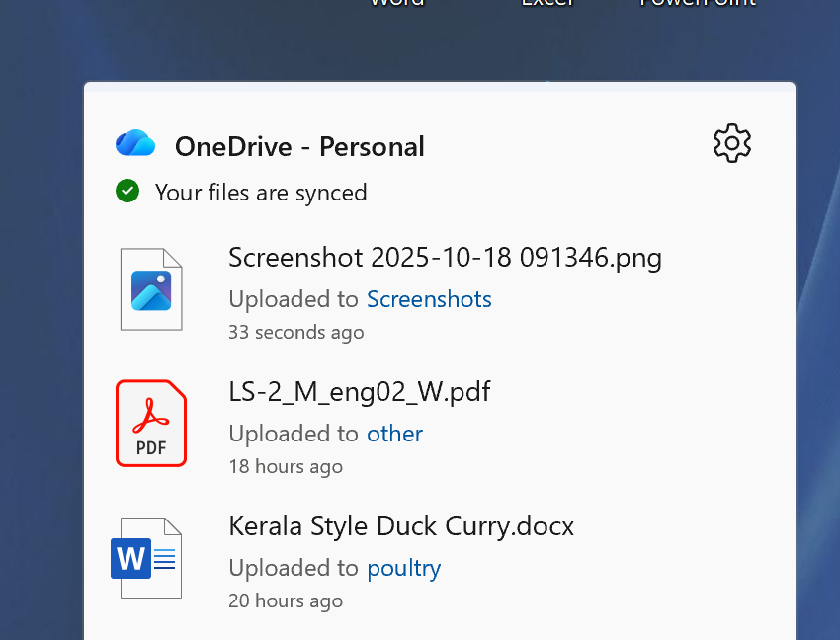
Task: Open the PowerPoint shortcut at top
Action: click(x=697, y=4)
